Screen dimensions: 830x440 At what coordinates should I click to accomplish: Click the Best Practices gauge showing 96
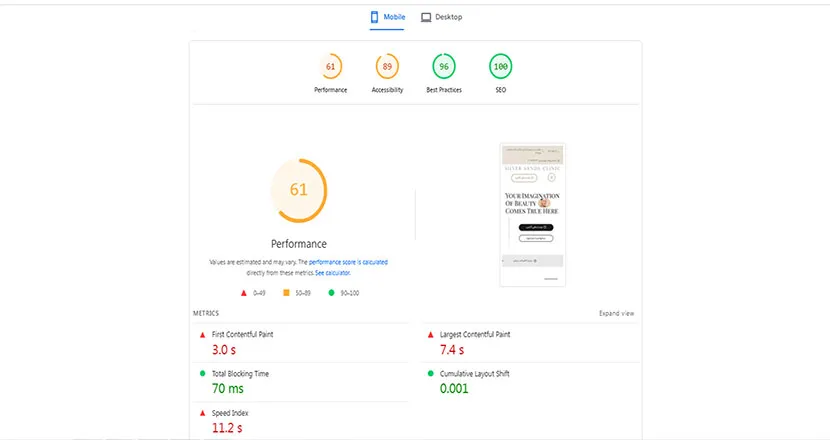pyautogui.click(x=444, y=68)
